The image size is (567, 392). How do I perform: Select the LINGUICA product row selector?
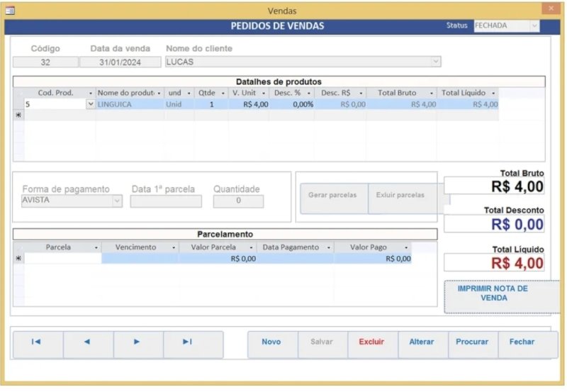[x=18, y=104]
